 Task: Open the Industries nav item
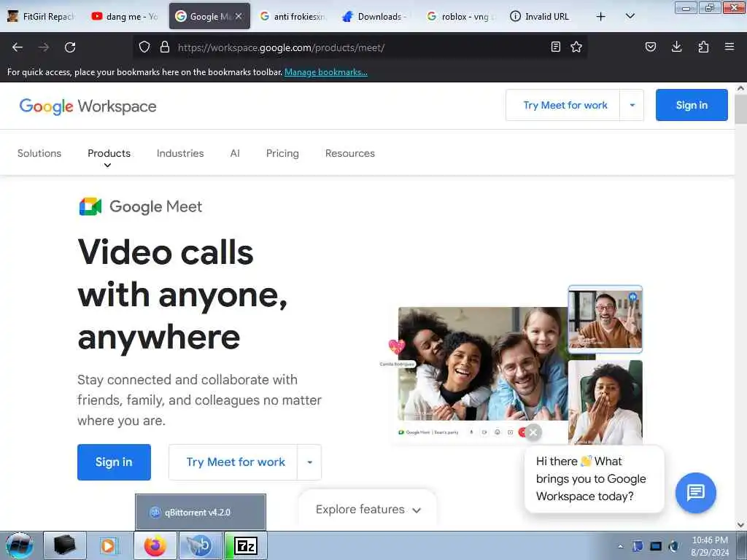pos(180,153)
